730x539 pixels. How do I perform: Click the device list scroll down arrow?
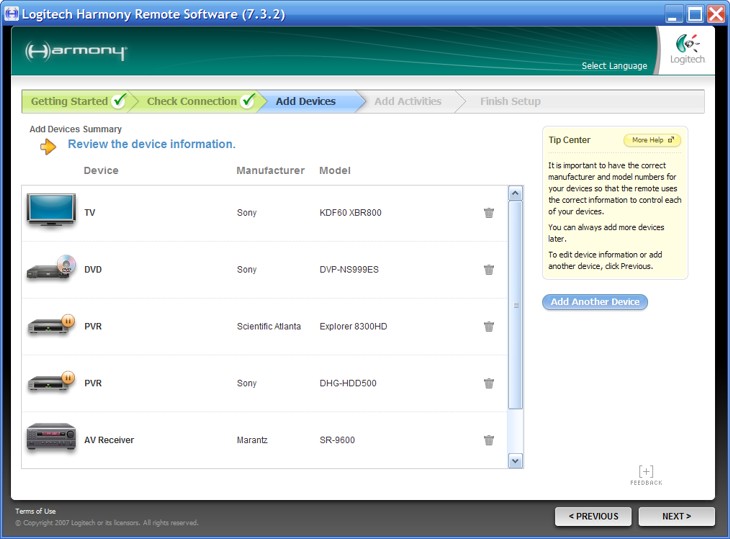[x=515, y=461]
